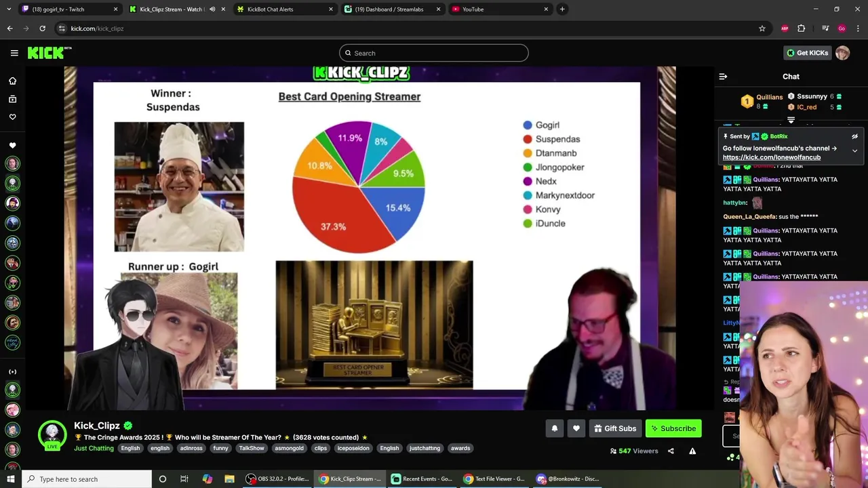Viewport: 868px width, 488px height.
Task: Open the Just Chatting category link
Action: (x=94, y=448)
